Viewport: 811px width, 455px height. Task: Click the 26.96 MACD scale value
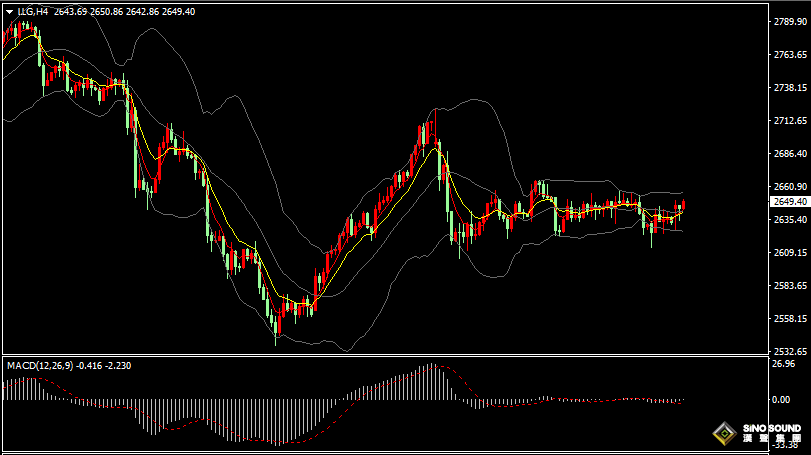[783, 364]
